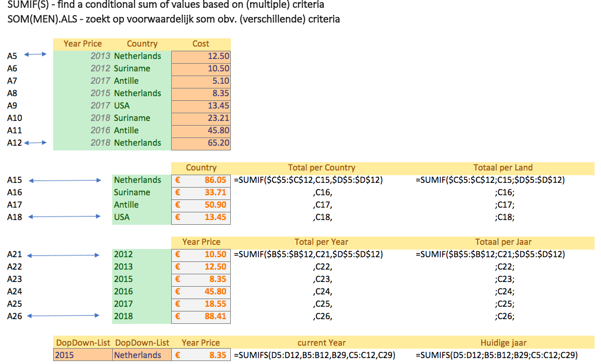Viewport: 601px width, 364px height.
Task: Click Antille in the italic 2016 row
Action: point(126,130)
